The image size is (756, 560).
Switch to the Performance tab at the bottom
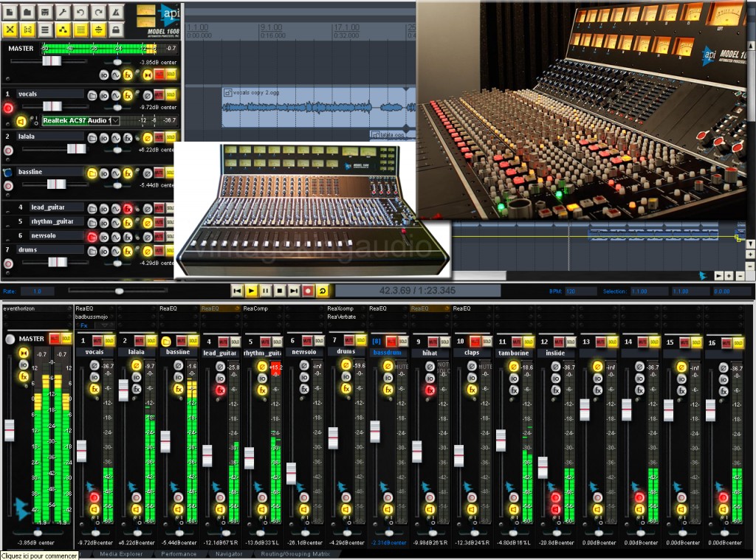click(x=179, y=555)
